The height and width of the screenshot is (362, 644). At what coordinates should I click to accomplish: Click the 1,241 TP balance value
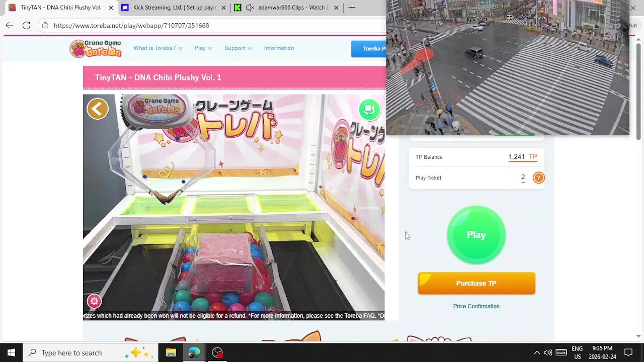[x=523, y=157]
